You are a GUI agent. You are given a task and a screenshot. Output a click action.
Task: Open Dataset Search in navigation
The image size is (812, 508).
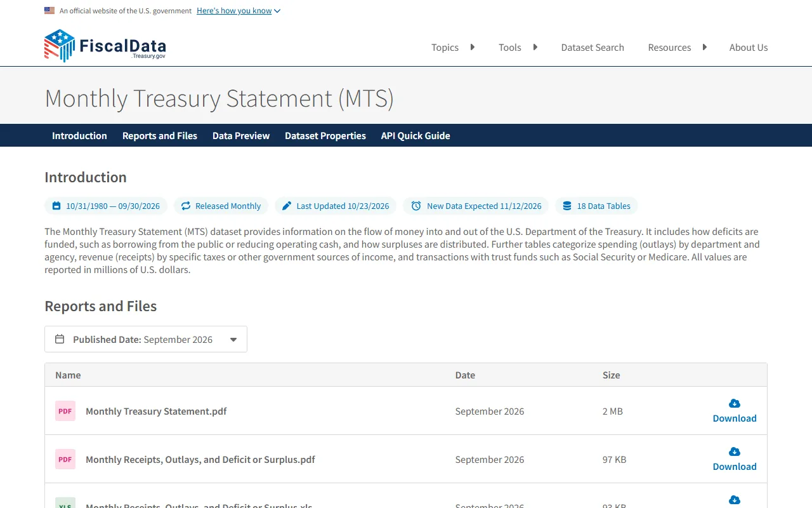click(x=593, y=47)
